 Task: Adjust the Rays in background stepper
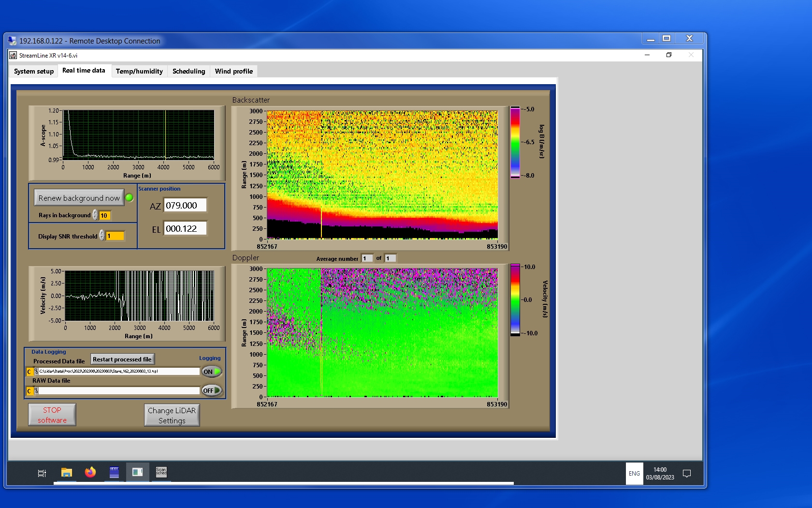click(x=95, y=215)
